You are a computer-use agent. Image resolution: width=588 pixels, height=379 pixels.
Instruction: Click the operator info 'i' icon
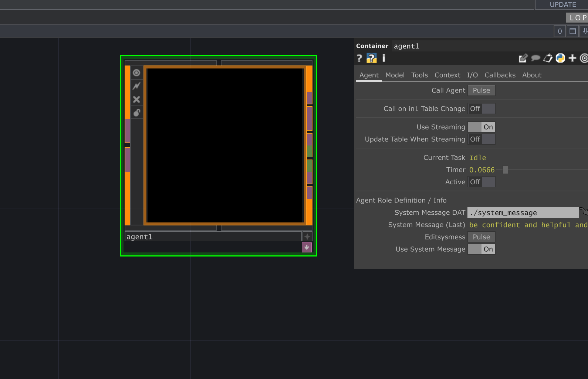[383, 58]
